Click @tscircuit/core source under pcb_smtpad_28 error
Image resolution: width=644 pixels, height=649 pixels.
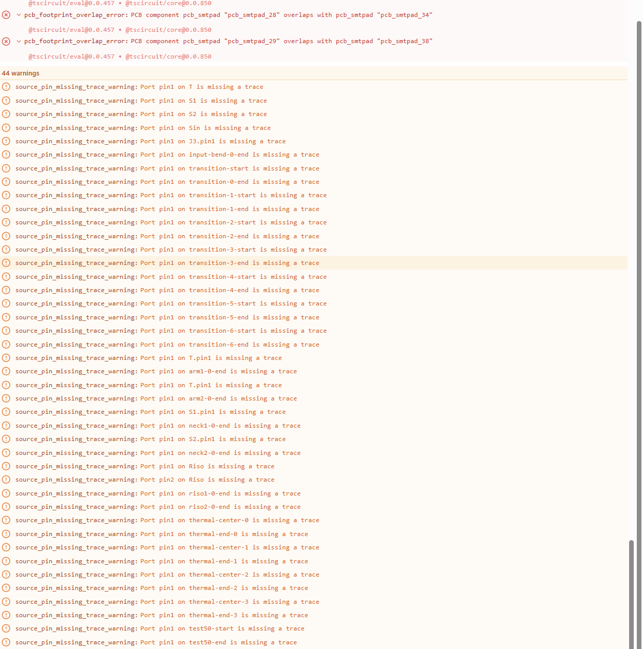168,30
